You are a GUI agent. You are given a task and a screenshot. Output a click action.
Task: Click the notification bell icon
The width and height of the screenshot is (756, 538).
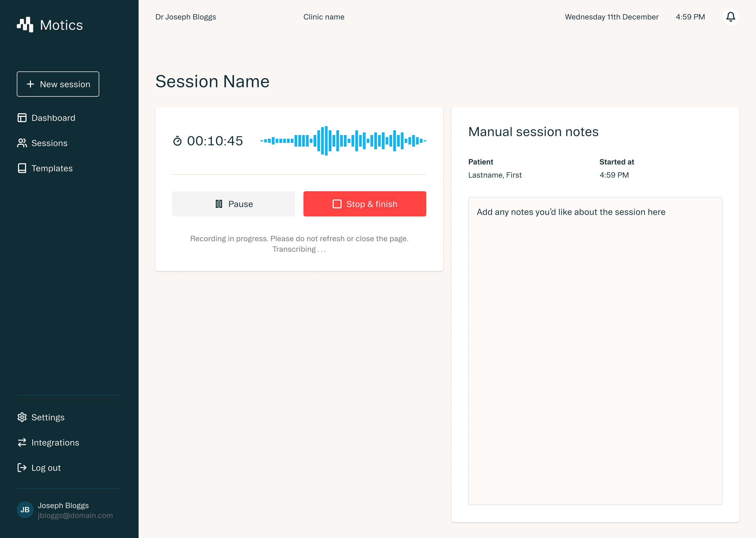point(731,17)
